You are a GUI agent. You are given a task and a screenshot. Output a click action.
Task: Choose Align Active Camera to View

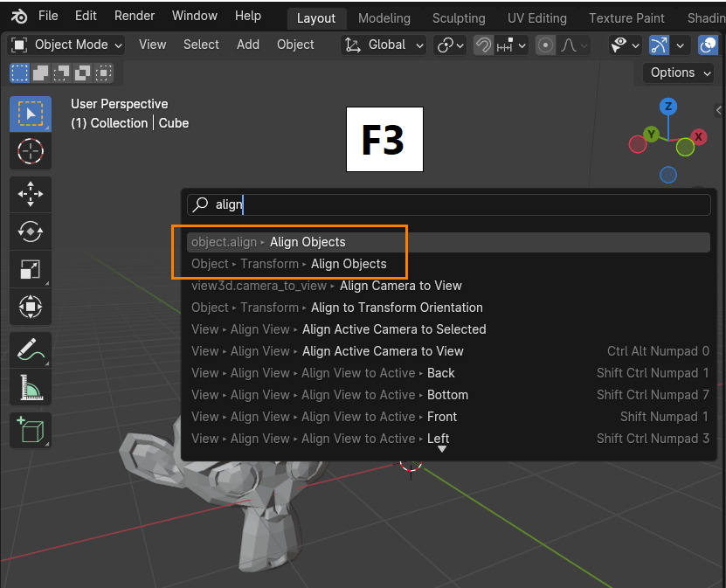(448, 351)
